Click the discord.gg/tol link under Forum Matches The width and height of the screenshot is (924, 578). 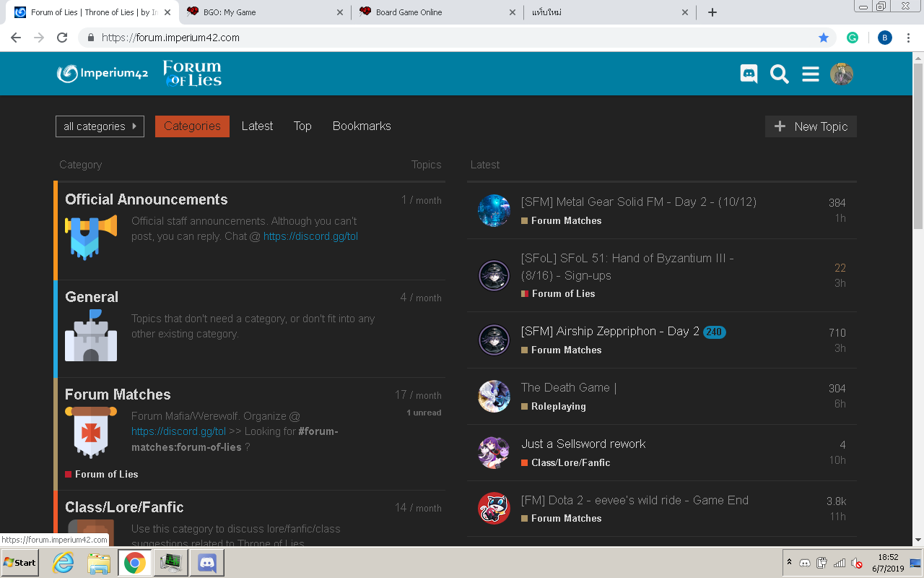tap(178, 431)
